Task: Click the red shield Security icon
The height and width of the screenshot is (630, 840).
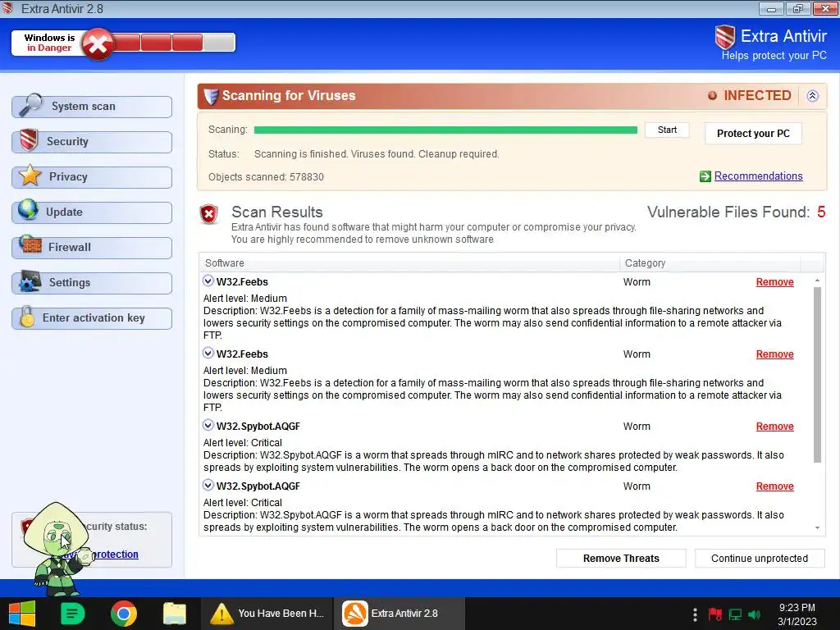Action: (x=29, y=140)
